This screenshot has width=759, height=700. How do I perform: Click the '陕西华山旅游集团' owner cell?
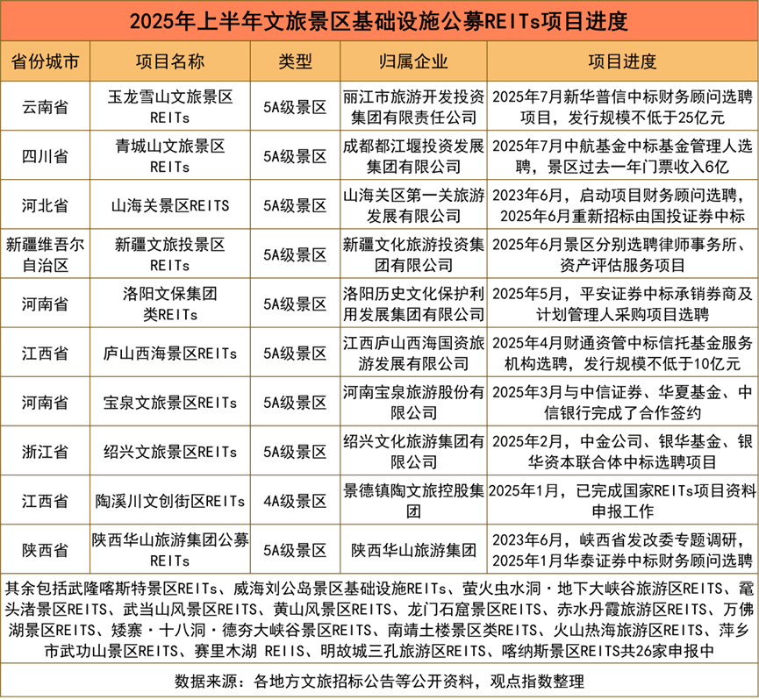pos(413,550)
